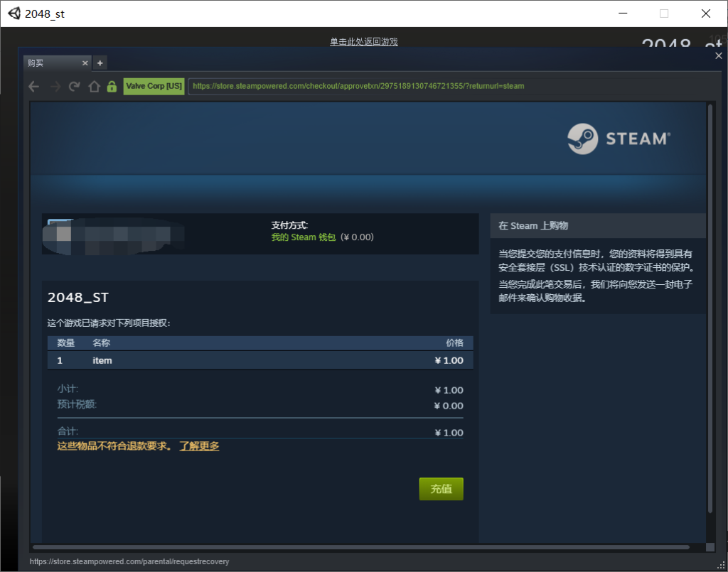Grab the resize grip at bottom-right corner
Screen dimensions: 728x572
coord(721,565)
